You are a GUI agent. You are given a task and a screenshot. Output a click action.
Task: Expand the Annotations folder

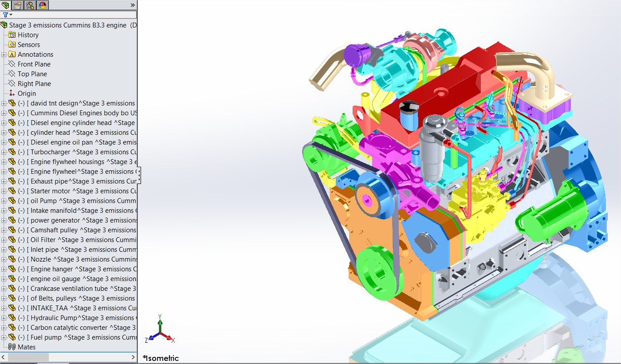(4, 55)
